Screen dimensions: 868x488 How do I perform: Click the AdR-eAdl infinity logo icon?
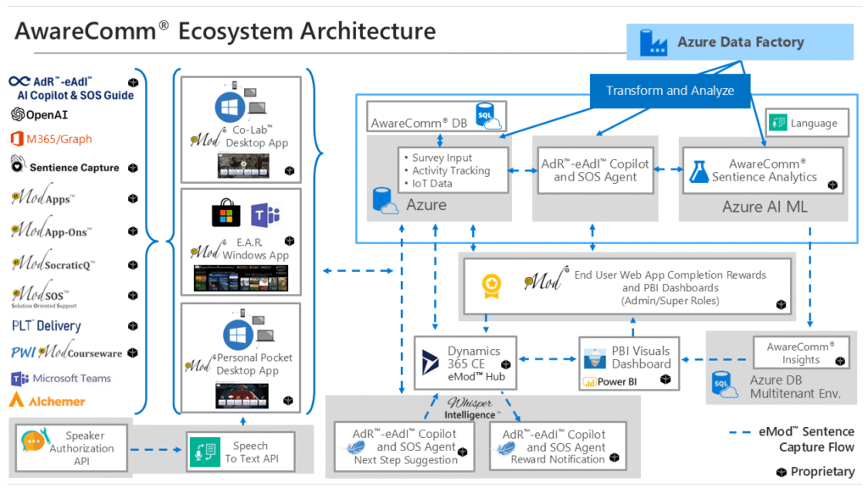click(x=19, y=81)
